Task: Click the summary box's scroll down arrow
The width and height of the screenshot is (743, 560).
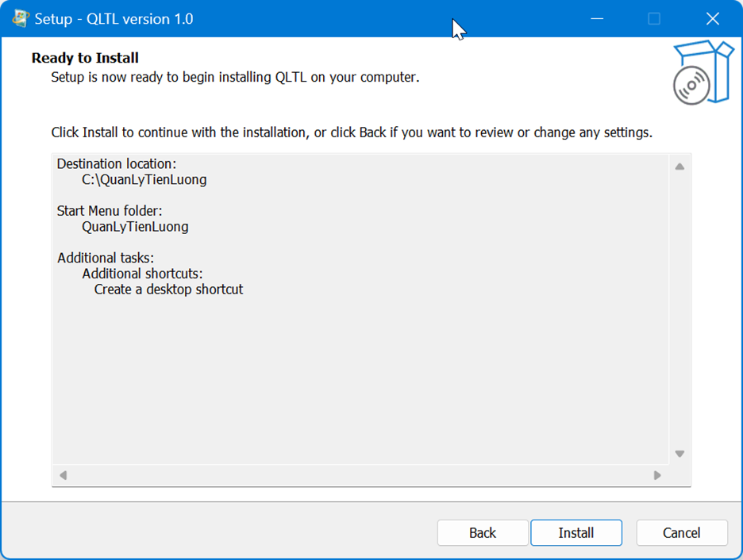Action: point(679,454)
